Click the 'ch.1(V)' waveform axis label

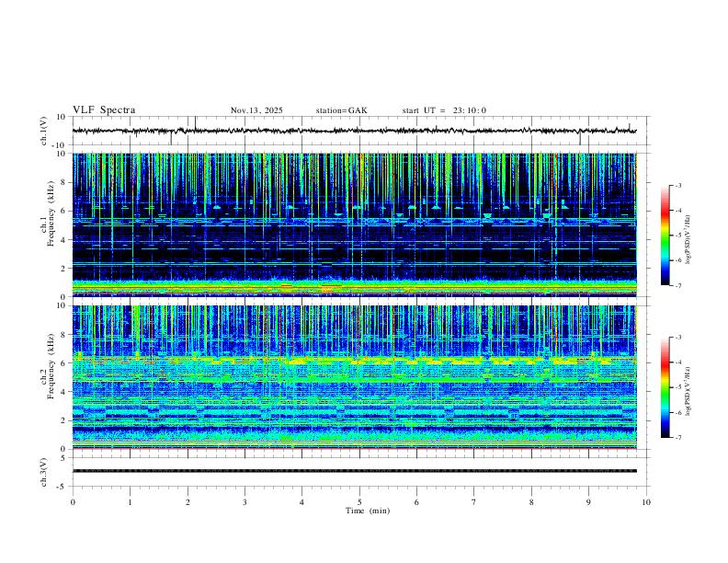(44, 131)
